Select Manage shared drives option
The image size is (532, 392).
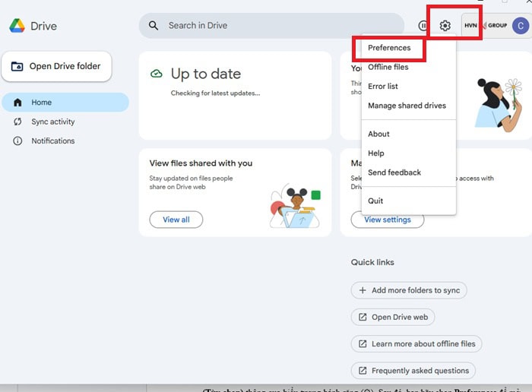point(407,106)
